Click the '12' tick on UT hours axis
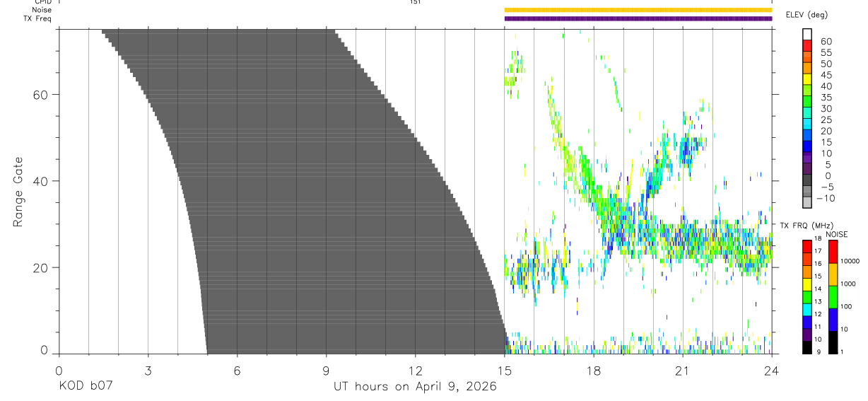Image resolution: width=868 pixels, height=401 pixels. [415, 371]
